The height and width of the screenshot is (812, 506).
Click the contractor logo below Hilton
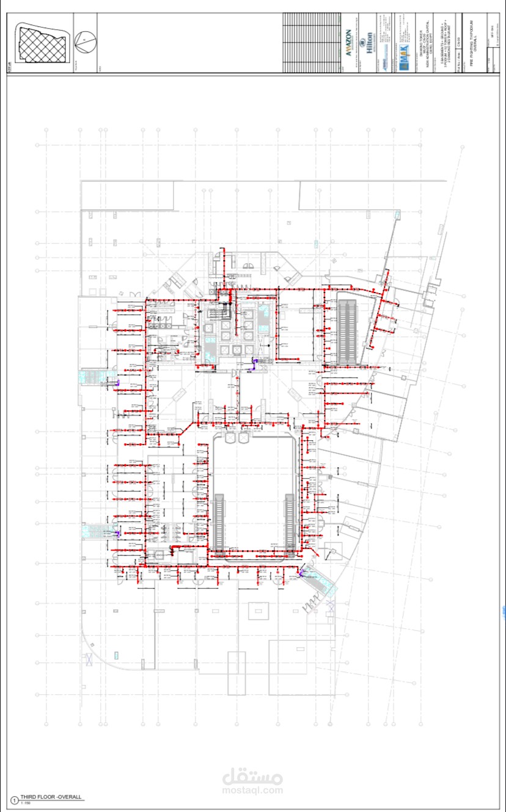[x=384, y=58]
